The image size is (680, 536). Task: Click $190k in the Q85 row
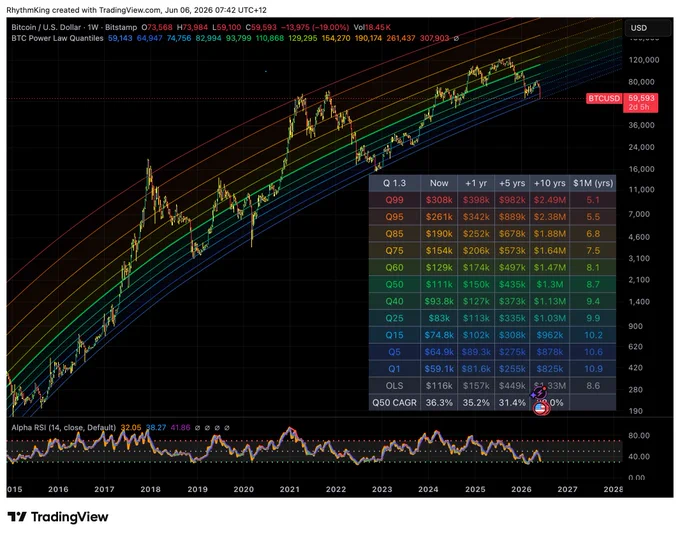[x=439, y=234]
